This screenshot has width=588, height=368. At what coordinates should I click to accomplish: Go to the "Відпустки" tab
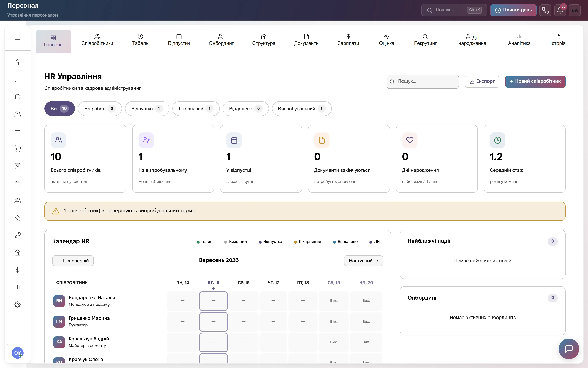point(179,40)
